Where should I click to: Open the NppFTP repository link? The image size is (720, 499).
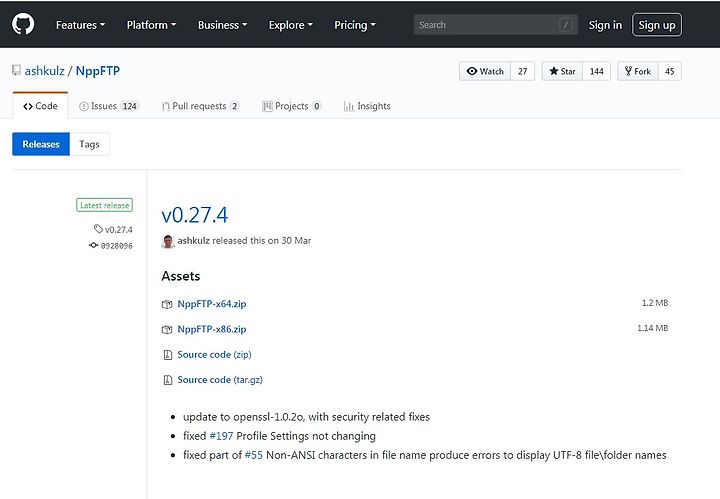click(98, 71)
